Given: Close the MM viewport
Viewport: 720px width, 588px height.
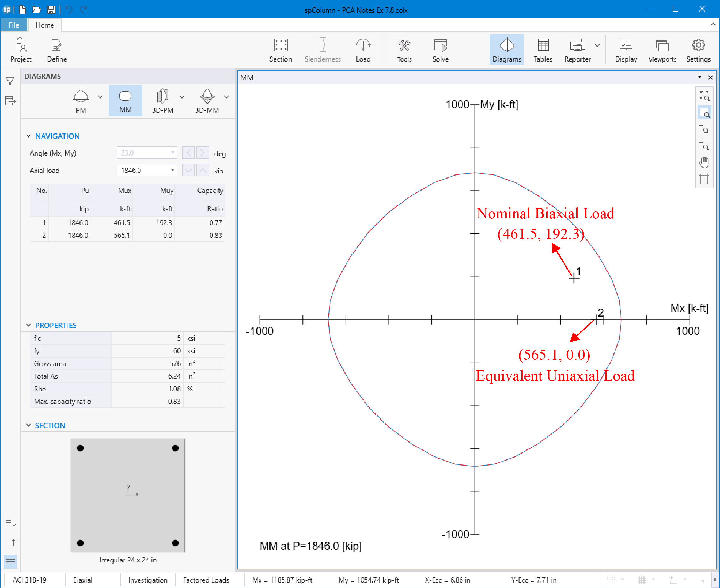Looking at the screenshot, I should click(710, 77).
